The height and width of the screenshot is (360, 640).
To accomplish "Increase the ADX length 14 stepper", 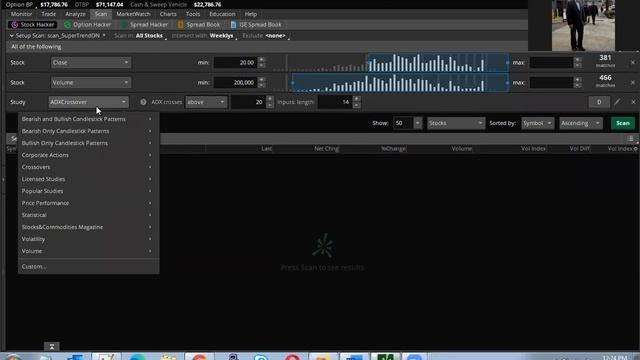I will 357,99.
